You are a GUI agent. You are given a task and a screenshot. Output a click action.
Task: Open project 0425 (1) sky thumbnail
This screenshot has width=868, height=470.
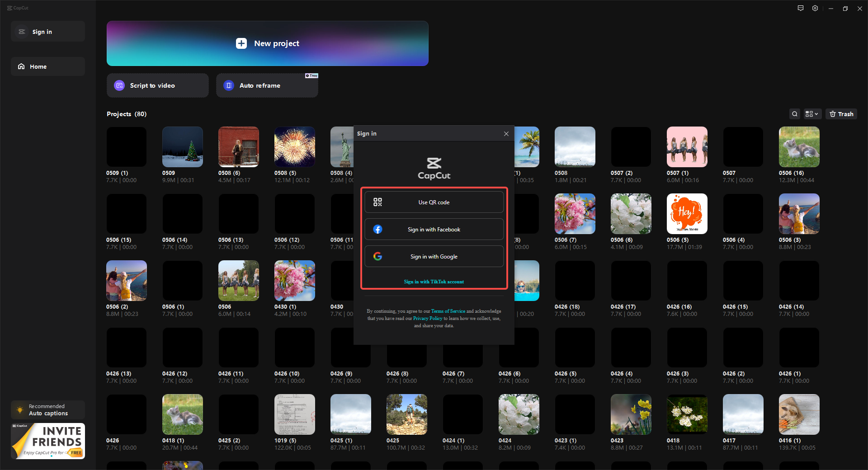tap(351, 414)
